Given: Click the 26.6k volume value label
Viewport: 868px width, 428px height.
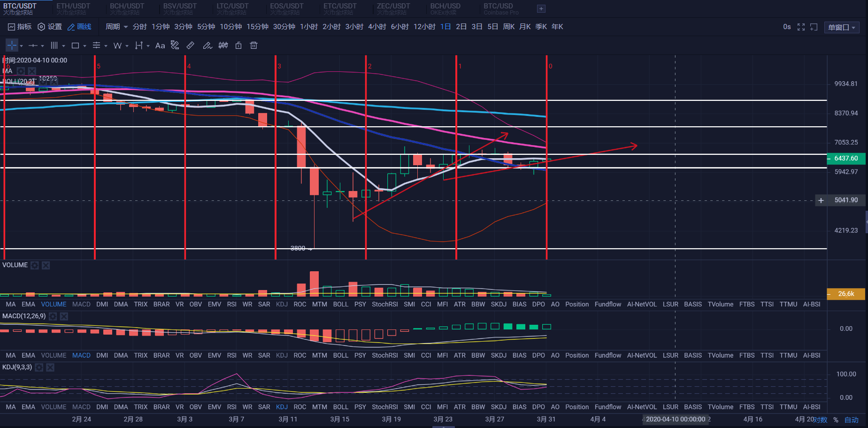Looking at the screenshot, I should pyautogui.click(x=846, y=294).
